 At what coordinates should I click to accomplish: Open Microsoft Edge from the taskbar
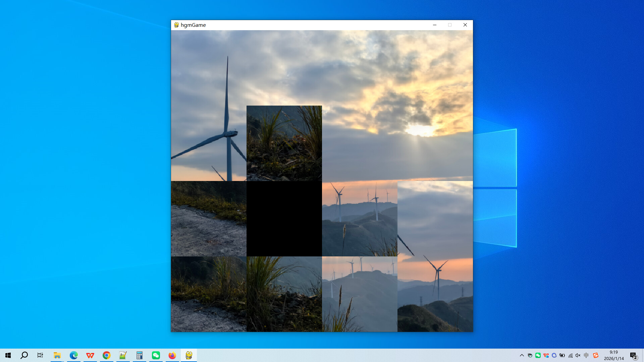(x=73, y=355)
